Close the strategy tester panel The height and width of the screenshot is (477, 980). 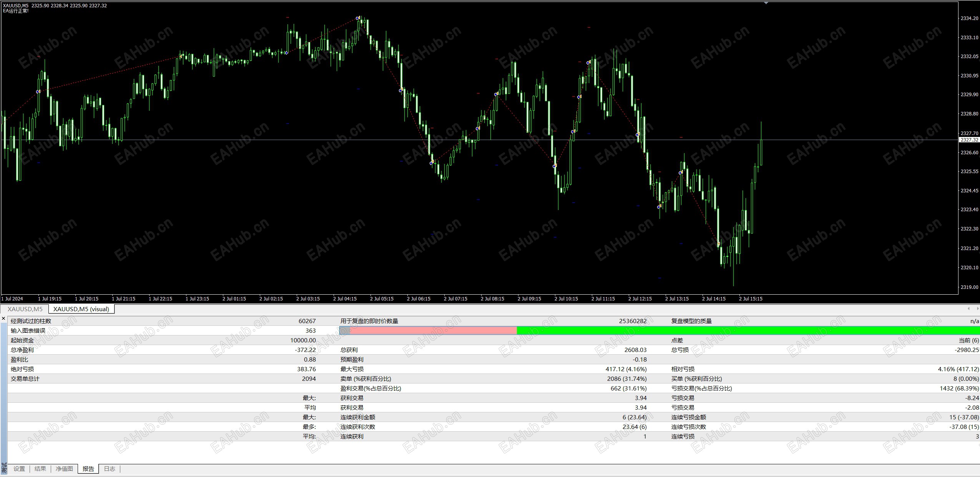click(x=3, y=319)
